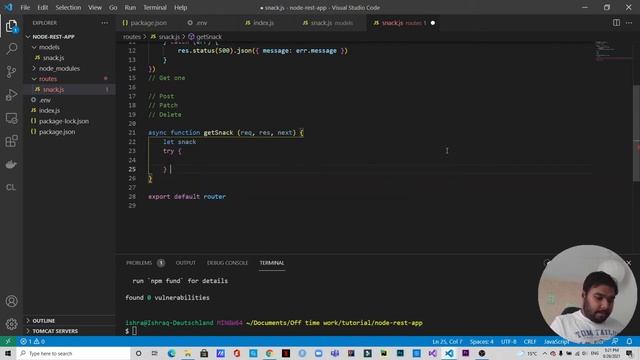Open the Go menu
Image resolution: width=640 pixels, height=360 pixels.
coord(113,7)
